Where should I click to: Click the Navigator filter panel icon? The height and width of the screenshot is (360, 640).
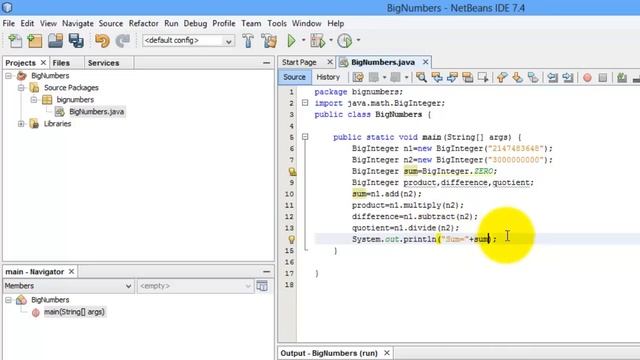262,286
